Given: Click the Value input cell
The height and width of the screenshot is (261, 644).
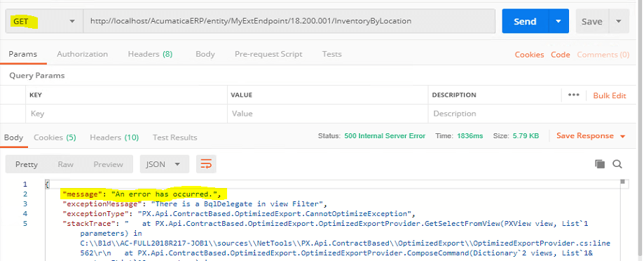Looking at the screenshot, I should coord(327,114).
